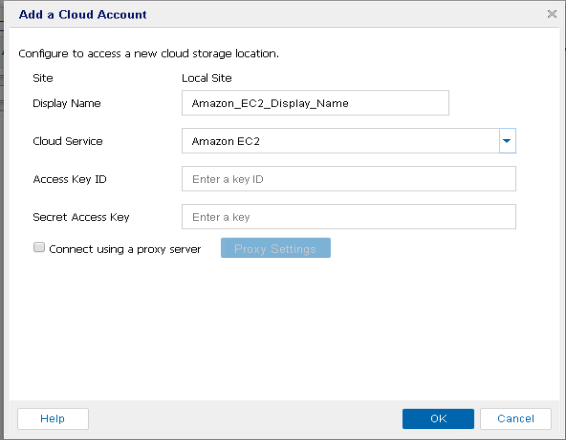Viewport: 566px width, 440px height.
Task: Click the Cloud Service label
Action: pos(68,141)
